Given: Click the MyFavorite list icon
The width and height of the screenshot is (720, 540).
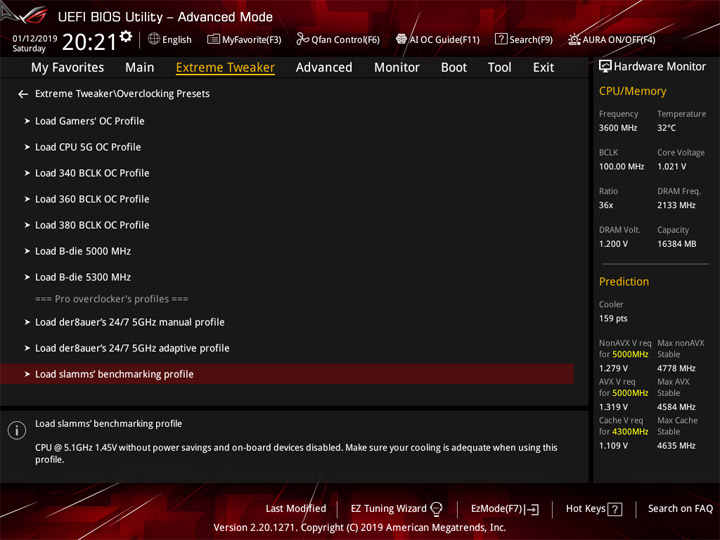Looking at the screenshot, I should pyautogui.click(x=213, y=39).
